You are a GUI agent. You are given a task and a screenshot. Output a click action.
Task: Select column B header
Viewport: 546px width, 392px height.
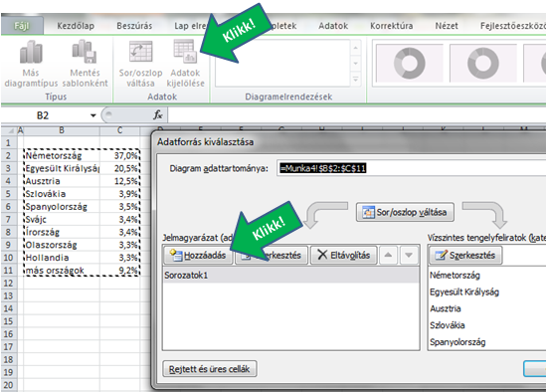(x=62, y=130)
